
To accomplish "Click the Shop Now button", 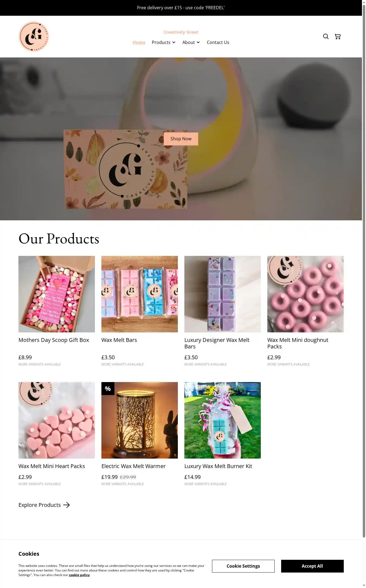I will click(181, 139).
